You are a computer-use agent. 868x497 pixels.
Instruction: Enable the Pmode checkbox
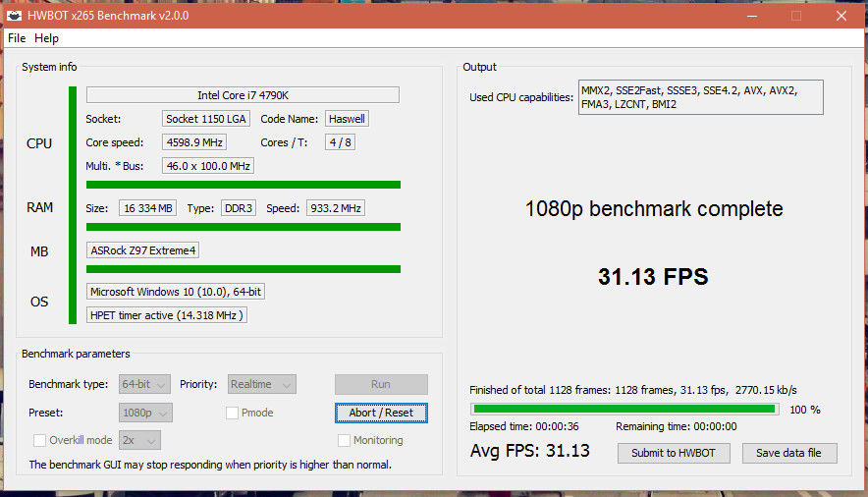[233, 413]
